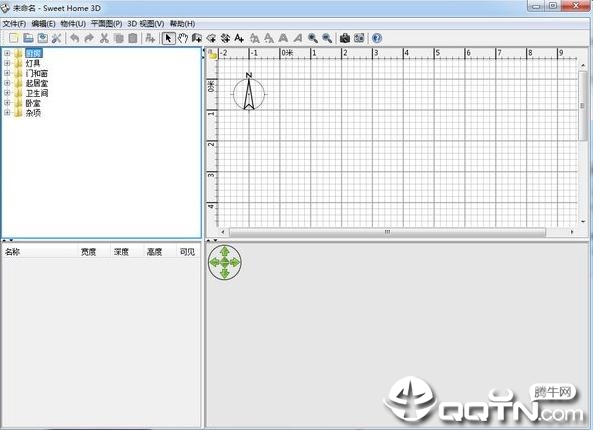Increase text size in the toolbar
Screen dimensions: 593x430
255,38
